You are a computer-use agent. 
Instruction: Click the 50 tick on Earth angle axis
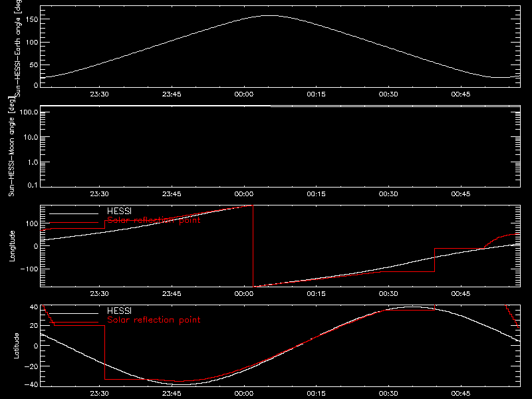coord(34,65)
